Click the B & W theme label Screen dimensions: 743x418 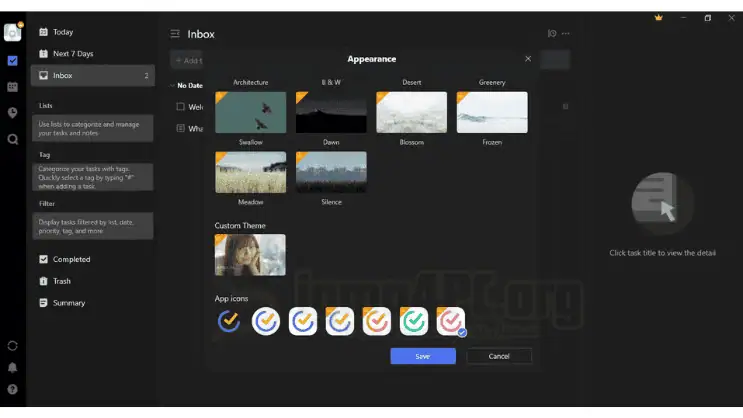point(331,82)
